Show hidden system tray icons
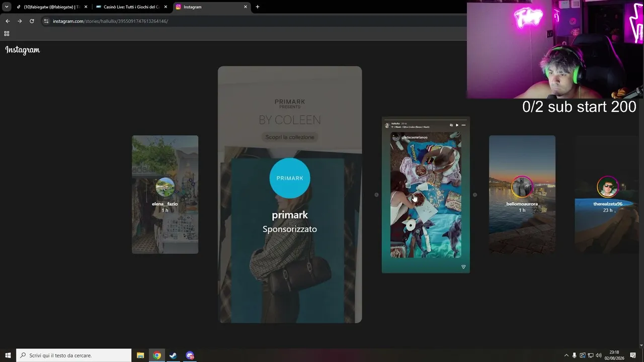This screenshot has height=362, width=644. tap(566, 355)
